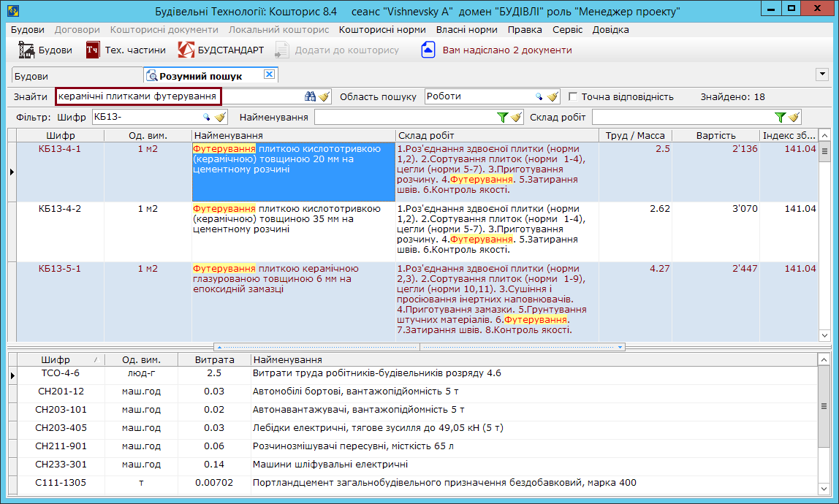Click upper table Найменування column header
Screen dimensions: 839x504
click(294, 135)
